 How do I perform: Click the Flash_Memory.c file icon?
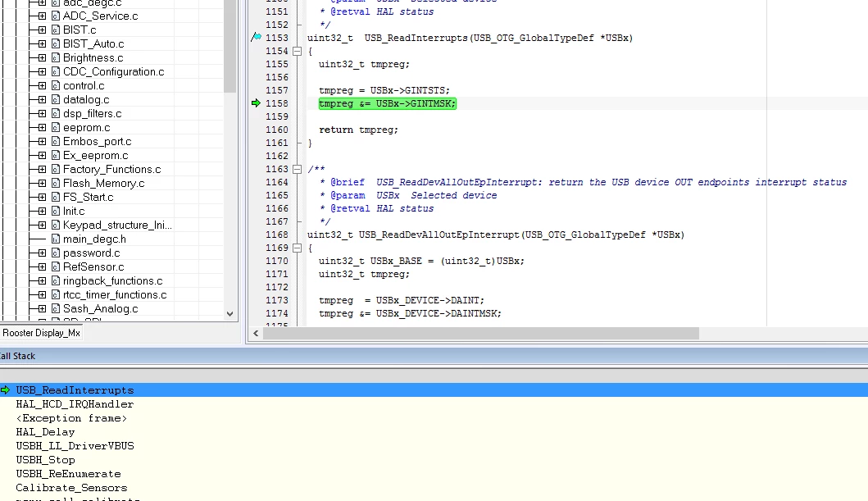click(56, 183)
